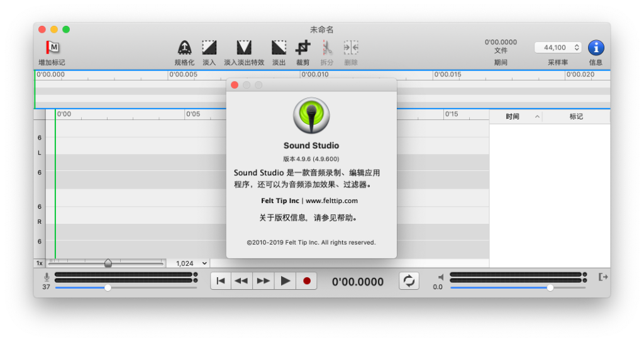This screenshot has height=342, width=644.
Task: Click the 0.0 output level value
Action: [x=438, y=287]
